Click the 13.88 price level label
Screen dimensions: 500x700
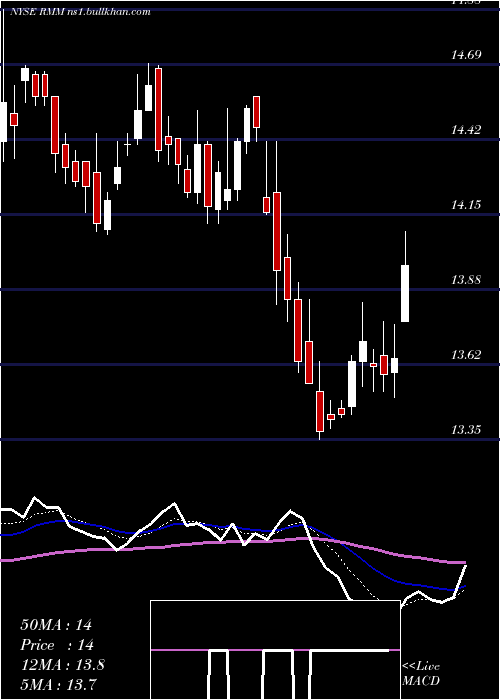click(466, 280)
